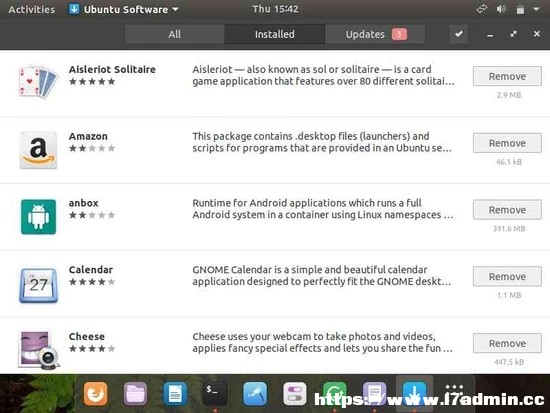Viewport: 550px width, 413px height.
Task: Click the Amazon .desktop files description
Action: 322,142
